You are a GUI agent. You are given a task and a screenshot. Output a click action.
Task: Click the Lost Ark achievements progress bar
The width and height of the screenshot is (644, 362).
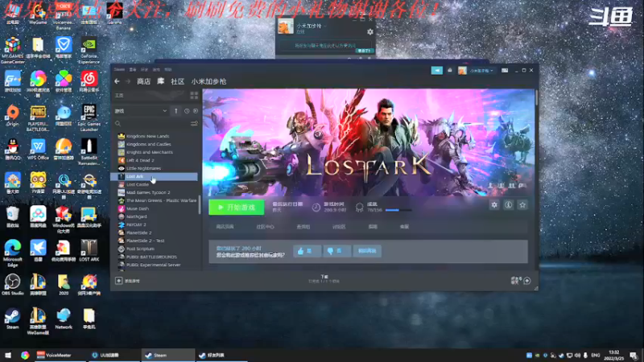(x=398, y=210)
